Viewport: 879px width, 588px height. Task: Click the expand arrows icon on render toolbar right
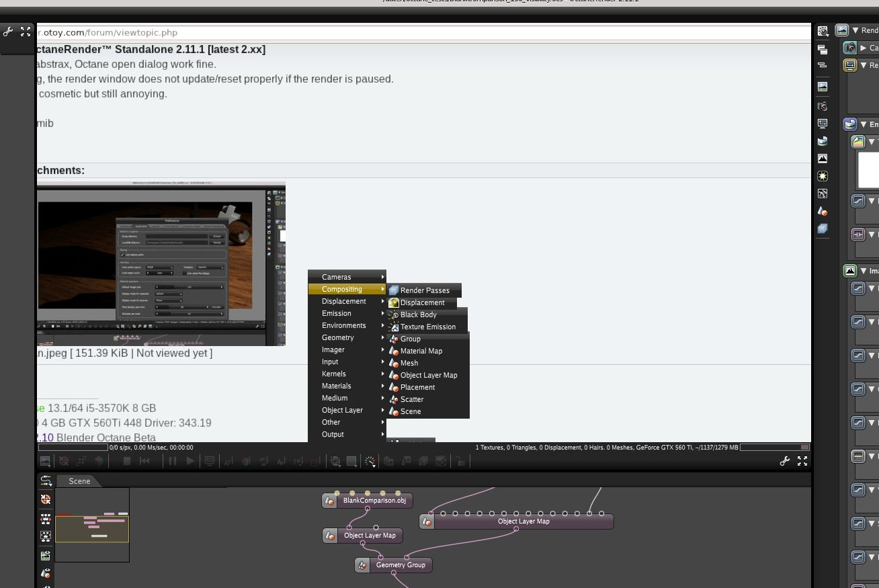[x=802, y=461]
